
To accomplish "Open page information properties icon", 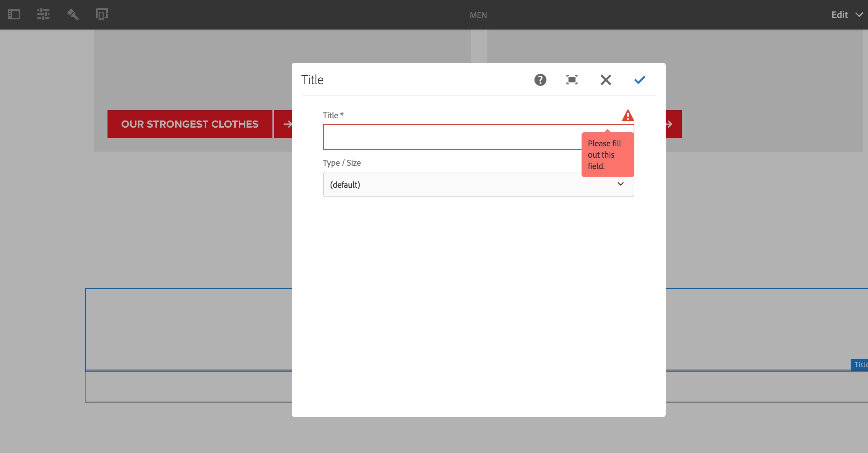I will 43,14.
